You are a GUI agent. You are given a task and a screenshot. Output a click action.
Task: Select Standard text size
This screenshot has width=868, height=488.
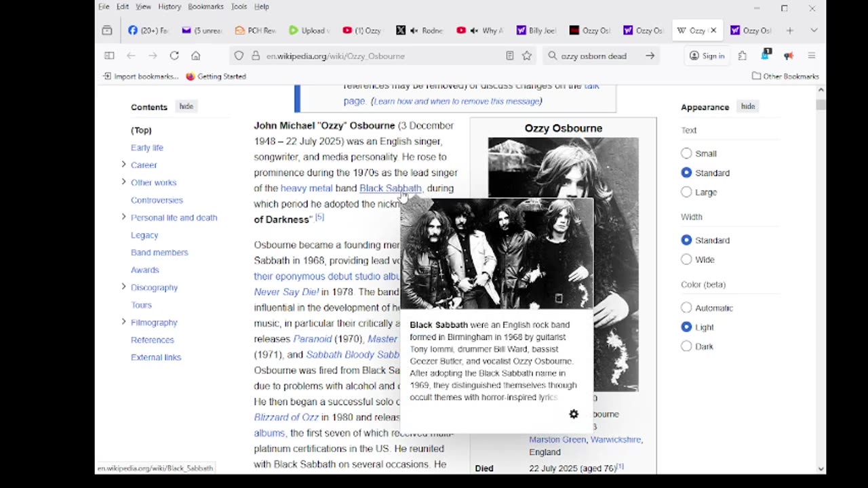(x=686, y=173)
